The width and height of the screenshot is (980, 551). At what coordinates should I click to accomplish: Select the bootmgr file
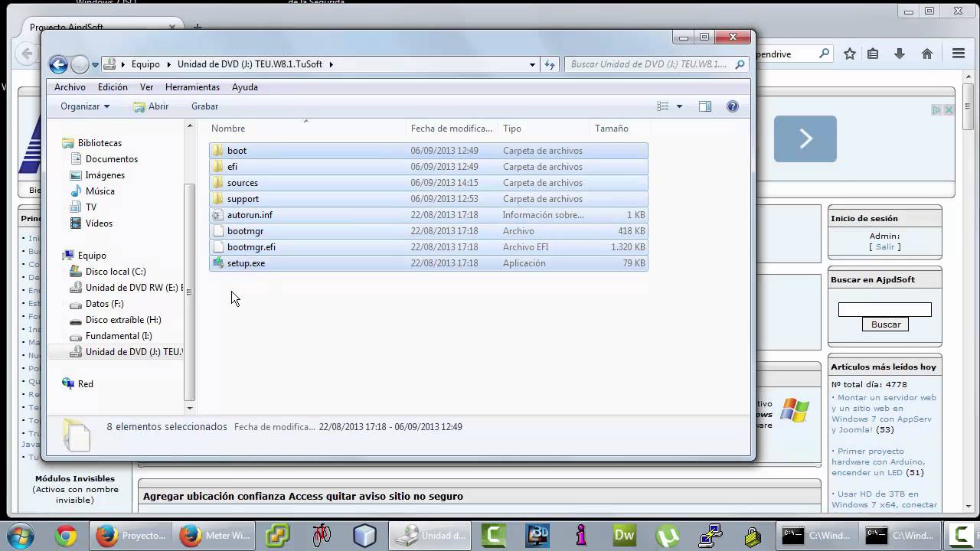(x=428, y=231)
